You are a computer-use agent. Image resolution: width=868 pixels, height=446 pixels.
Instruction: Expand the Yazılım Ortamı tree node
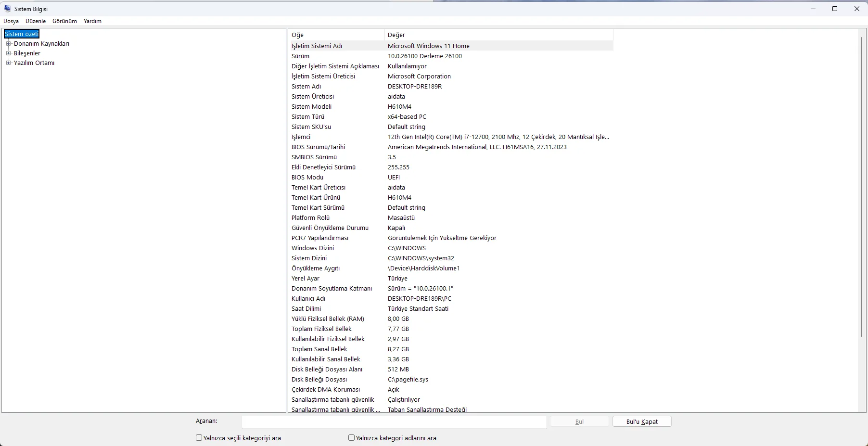[x=8, y=63]
